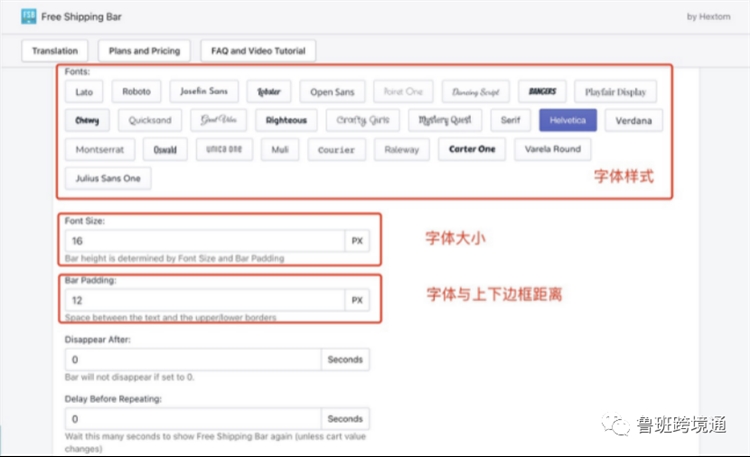Select the Montserrat font
This screenshot has width=750, height=457.
(x=100, y=149)
